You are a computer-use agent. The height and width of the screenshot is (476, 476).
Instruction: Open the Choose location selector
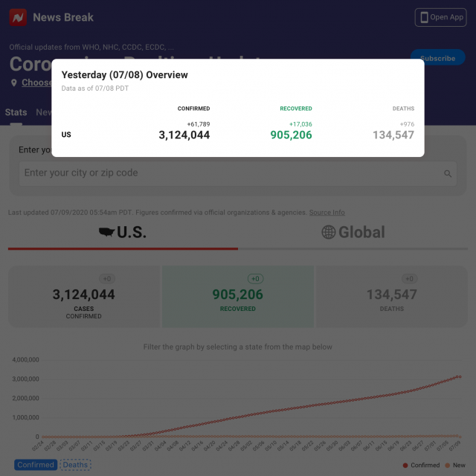(x=36, y=83)
